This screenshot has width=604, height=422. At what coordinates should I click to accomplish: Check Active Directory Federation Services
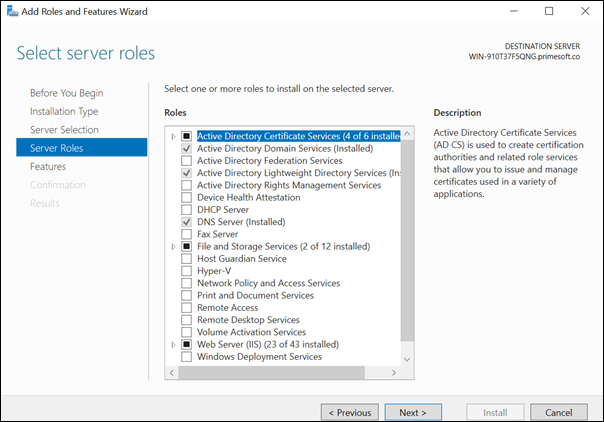pyautogui.click(x=186, y=161)
